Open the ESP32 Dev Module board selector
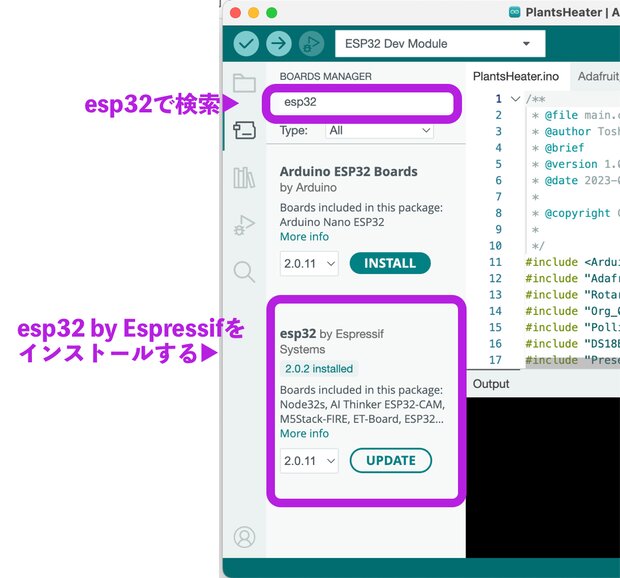The height and width of the screenshot is (578, 620). coord(440,43)
